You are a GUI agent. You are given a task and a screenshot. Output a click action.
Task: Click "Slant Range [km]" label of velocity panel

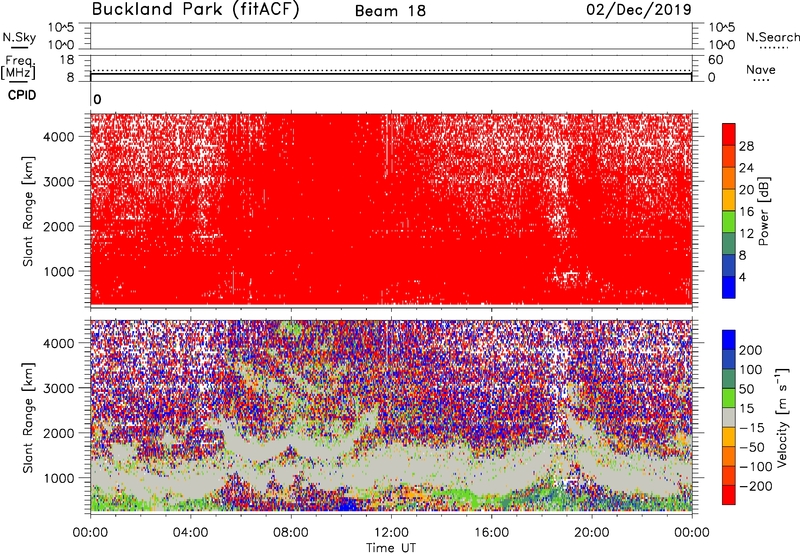pyautogui.click(x=28, y=417)
